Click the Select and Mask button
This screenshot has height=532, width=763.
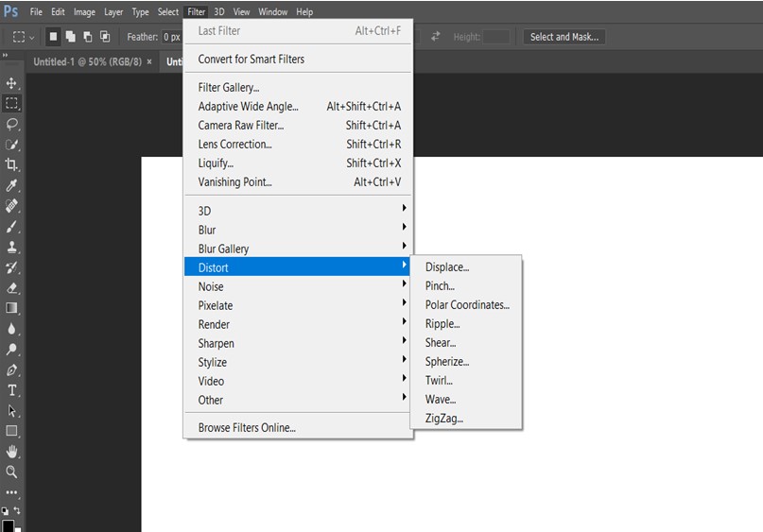coord(564,37)
